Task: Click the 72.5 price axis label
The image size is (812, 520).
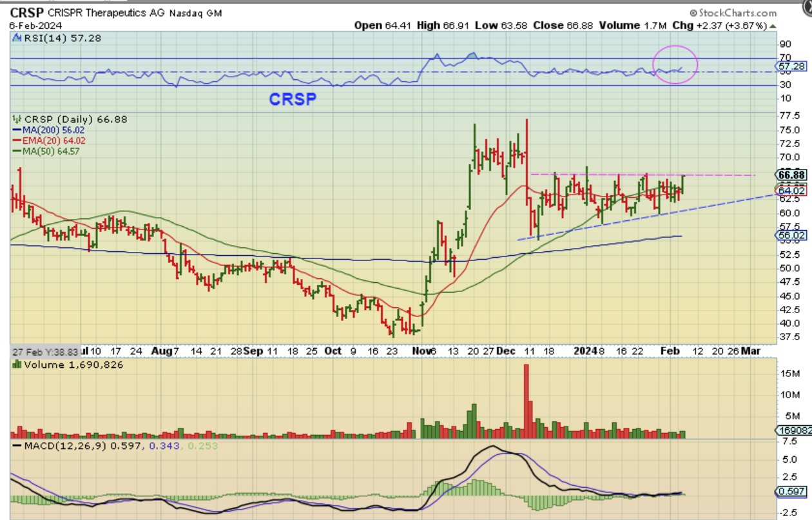Action: pyautogui.click(x=789, y=145)
